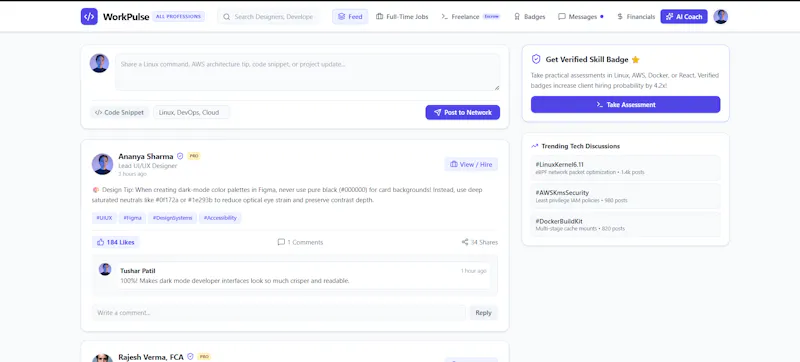Click Ananya Sharma's avatar
Screen dimensions: 800x362
(103, 164)
